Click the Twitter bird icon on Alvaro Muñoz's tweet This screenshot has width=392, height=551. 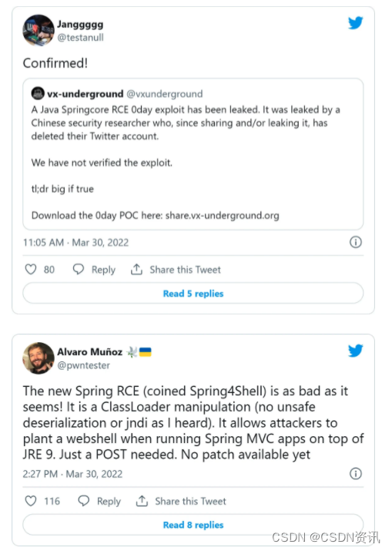click(x=356, y=351)
